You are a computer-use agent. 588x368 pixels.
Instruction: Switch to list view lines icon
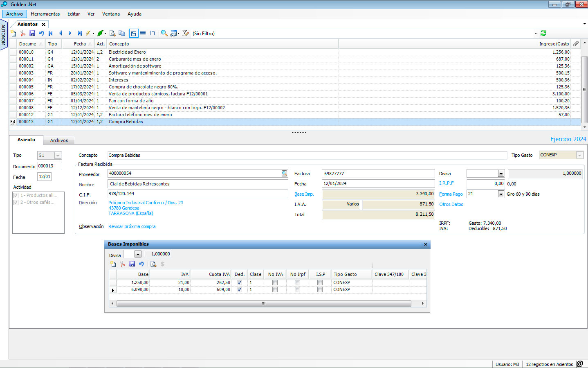coord(143,33)
